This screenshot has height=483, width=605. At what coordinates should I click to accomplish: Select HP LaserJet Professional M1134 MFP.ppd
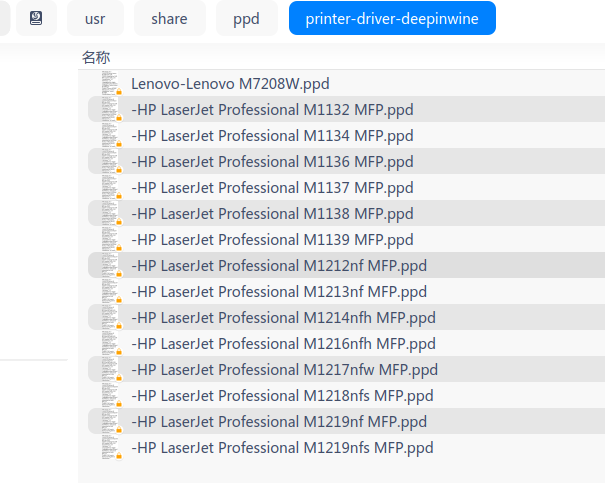(x=272, y=136)
